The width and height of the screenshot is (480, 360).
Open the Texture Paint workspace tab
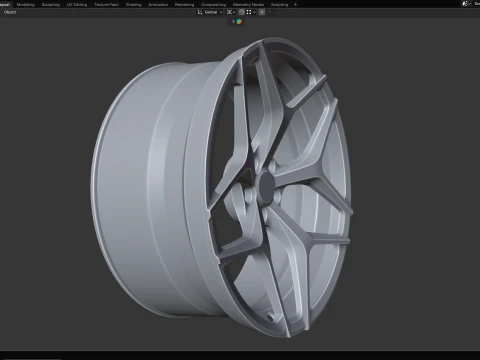[x=106, y=5]
